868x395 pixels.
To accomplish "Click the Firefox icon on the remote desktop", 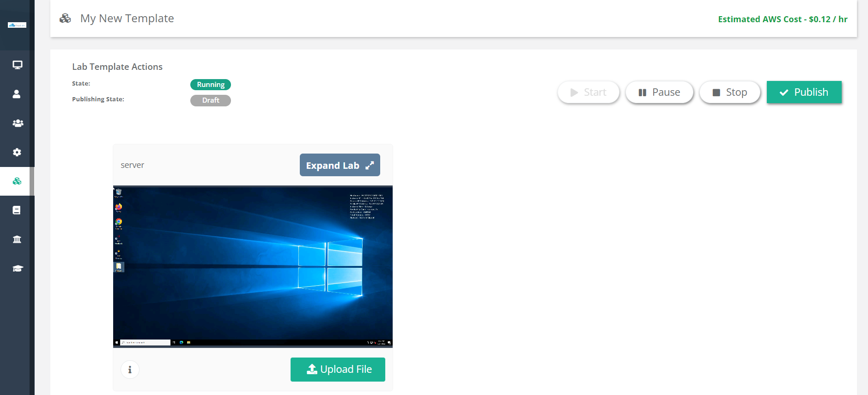I will coord(119,208).
